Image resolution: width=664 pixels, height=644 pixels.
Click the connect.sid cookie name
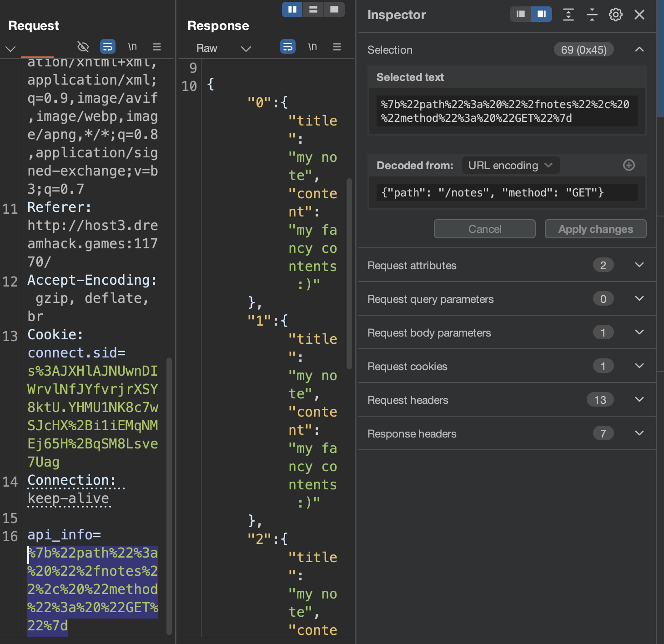[x=72, y=353]
